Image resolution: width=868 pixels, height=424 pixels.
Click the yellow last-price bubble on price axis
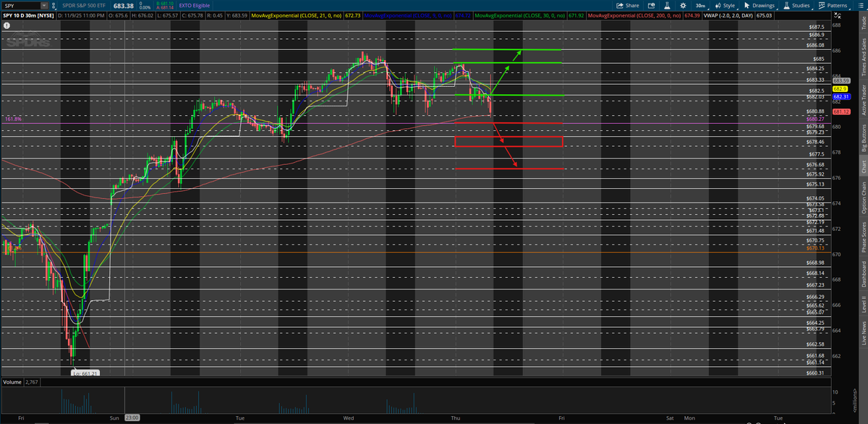842,88
